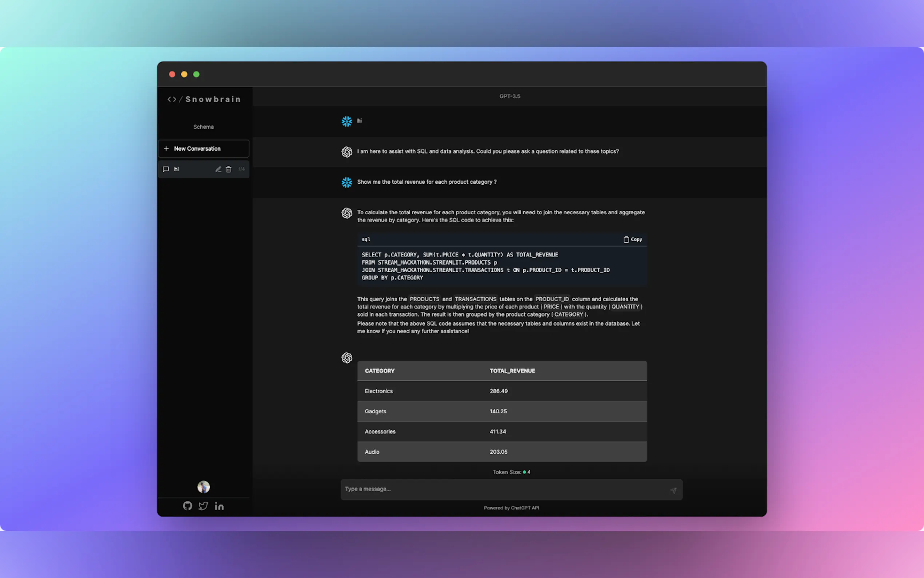Viewport: 924px width, 578px height.
Task: Click the TOTAL_REVENUE column header
Action: [512, 371]
